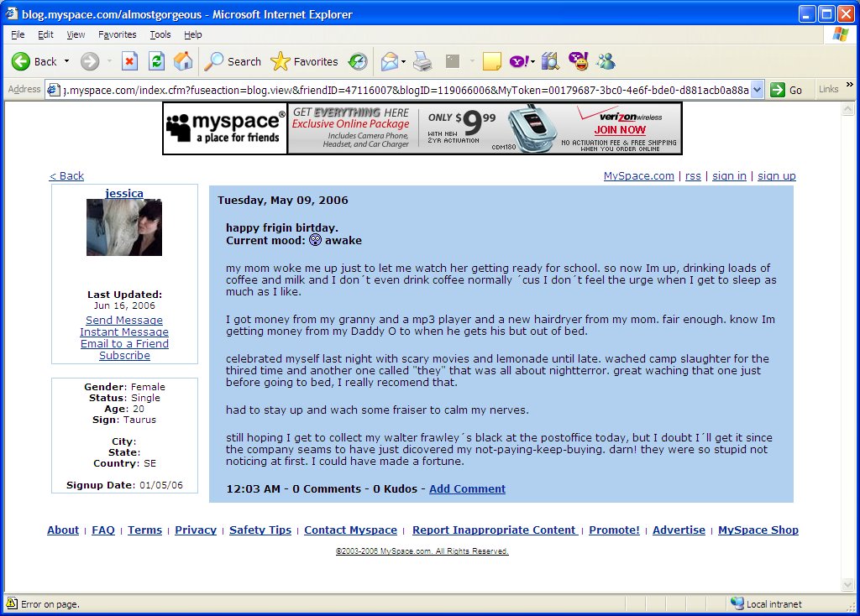
Task: Click the page icon in the Address bar
Action: pyautogui.click(x=53, y=90)
